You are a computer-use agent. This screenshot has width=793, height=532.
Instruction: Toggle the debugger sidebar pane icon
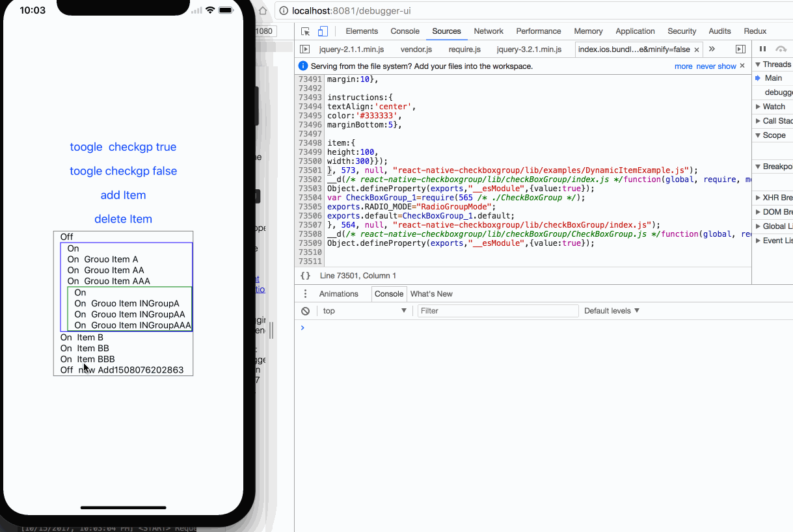[740, 49]
